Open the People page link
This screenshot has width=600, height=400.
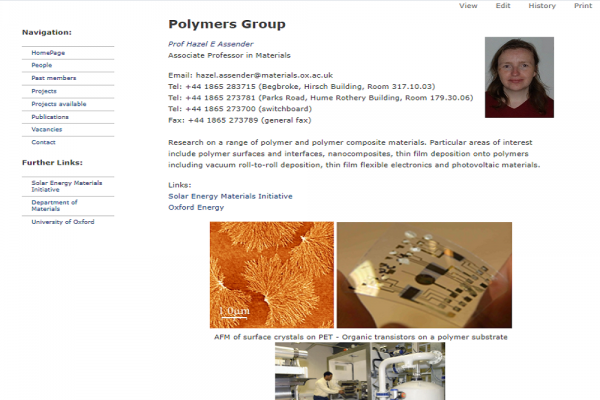pyautogui.click(x=42, y=65)
